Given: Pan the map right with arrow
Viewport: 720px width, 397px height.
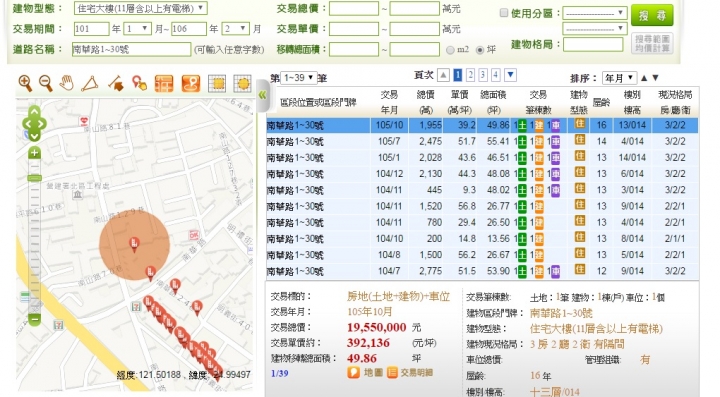Looking at the screenshot, I should click(x=42, y=123).
